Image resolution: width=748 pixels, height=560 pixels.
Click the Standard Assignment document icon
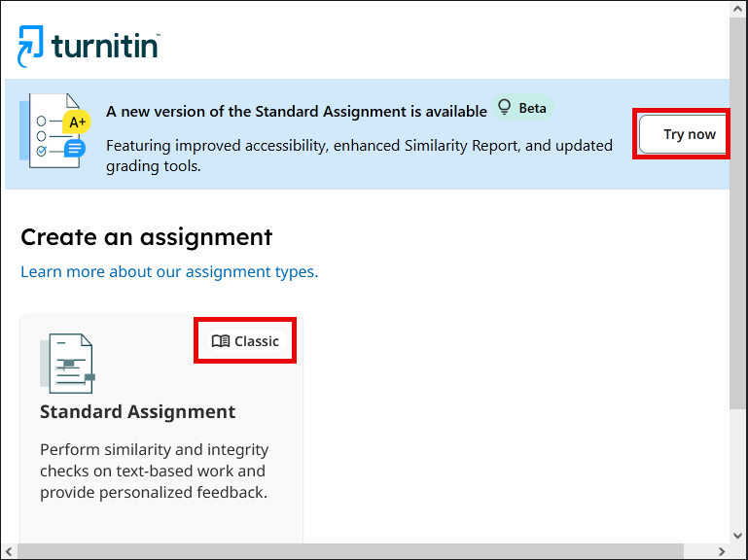click(67, 364)
